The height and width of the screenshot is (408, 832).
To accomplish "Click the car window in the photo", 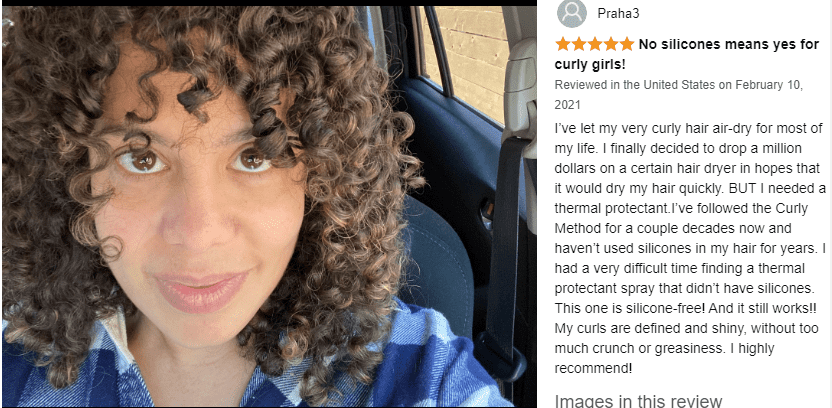I will pos(466,56).
